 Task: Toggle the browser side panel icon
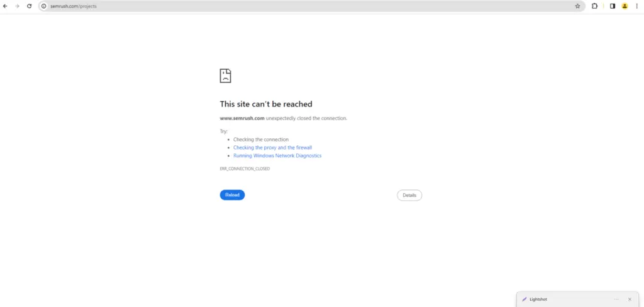[613, 6]
